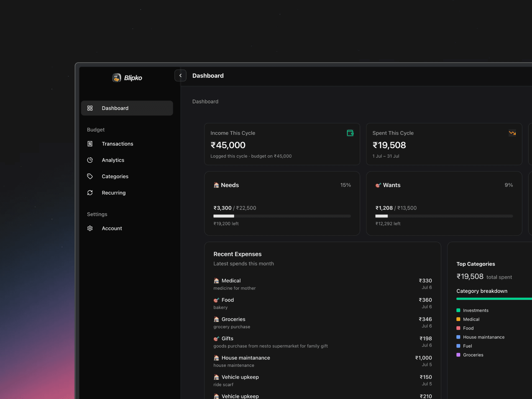Click the purple Groceries legend swatch
Viewport: 532px width, 399px height.
pyautogui.click(x=458, y=355)
